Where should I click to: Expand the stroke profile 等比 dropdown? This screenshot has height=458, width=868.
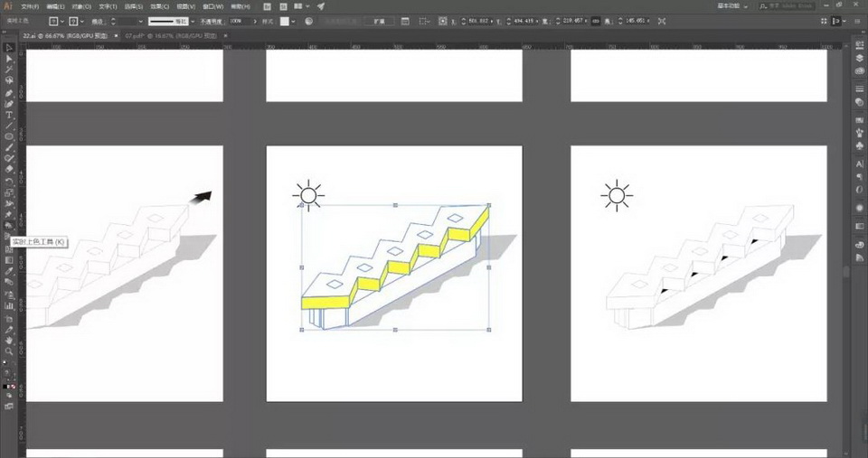click(193, 20)
